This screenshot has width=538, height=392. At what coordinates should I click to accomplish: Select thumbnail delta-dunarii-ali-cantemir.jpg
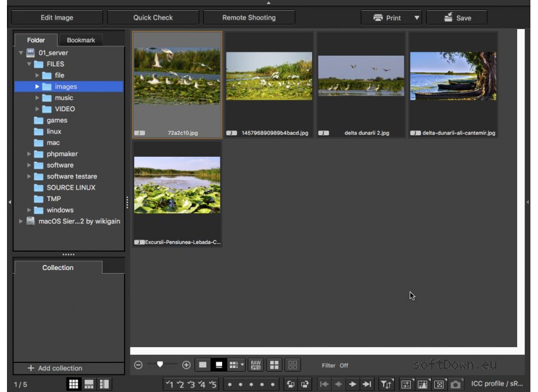[453, 85]
